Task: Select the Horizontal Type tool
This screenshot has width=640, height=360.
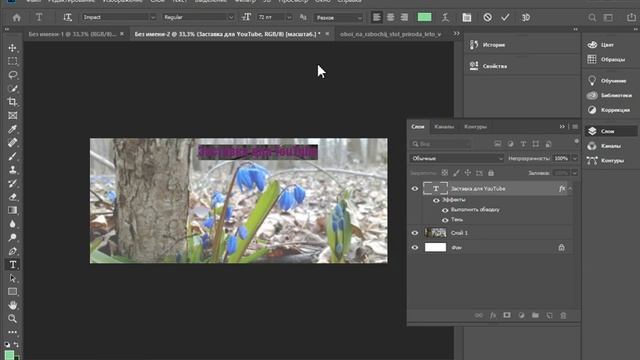Action: coord(12,264)
